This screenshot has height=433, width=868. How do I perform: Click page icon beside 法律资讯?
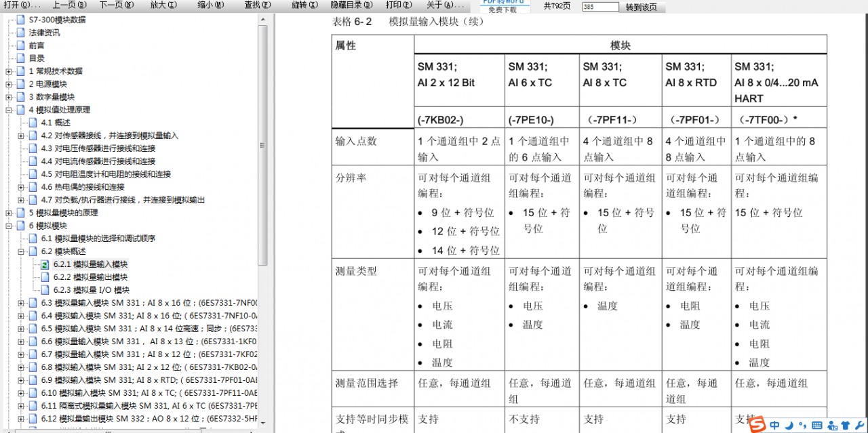(x=20, y=33)
